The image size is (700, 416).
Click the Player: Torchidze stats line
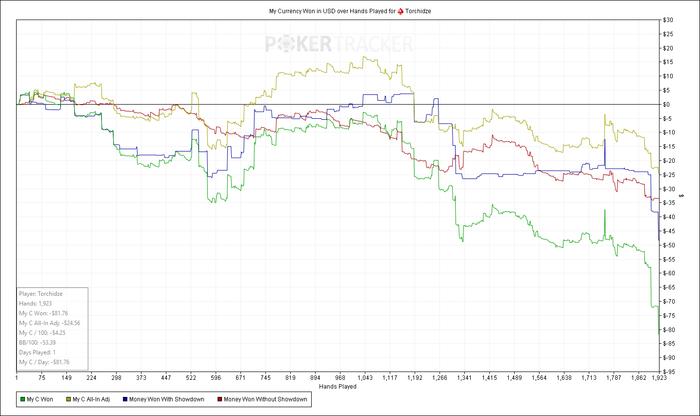[41, 294]
